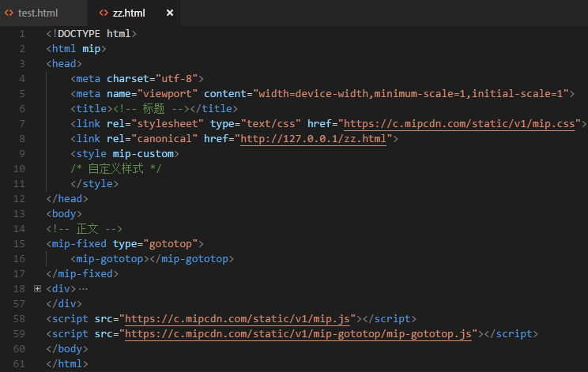The width and height of the screenshot is (588, 372).
Task: Click the charset "utf-8" value
Action: tap(176, 79)
